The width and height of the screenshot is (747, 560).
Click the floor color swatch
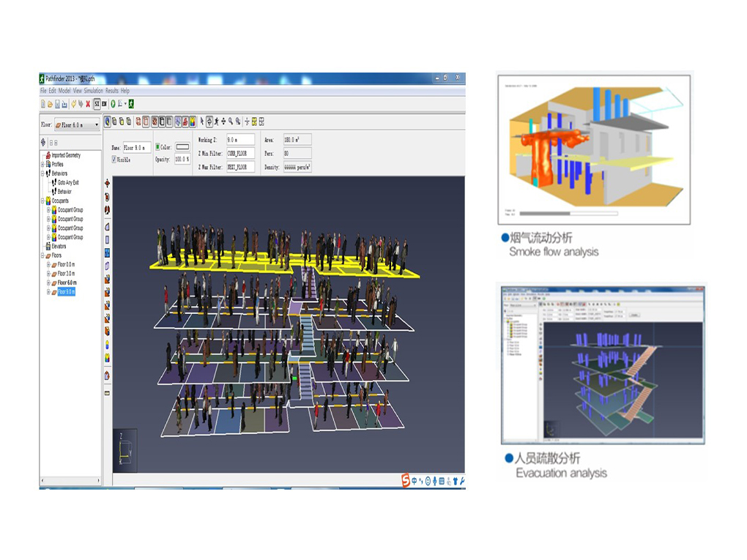182,147
